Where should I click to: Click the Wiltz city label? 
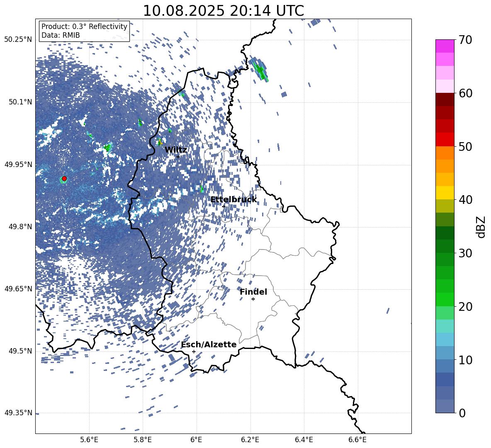(176, 150)
